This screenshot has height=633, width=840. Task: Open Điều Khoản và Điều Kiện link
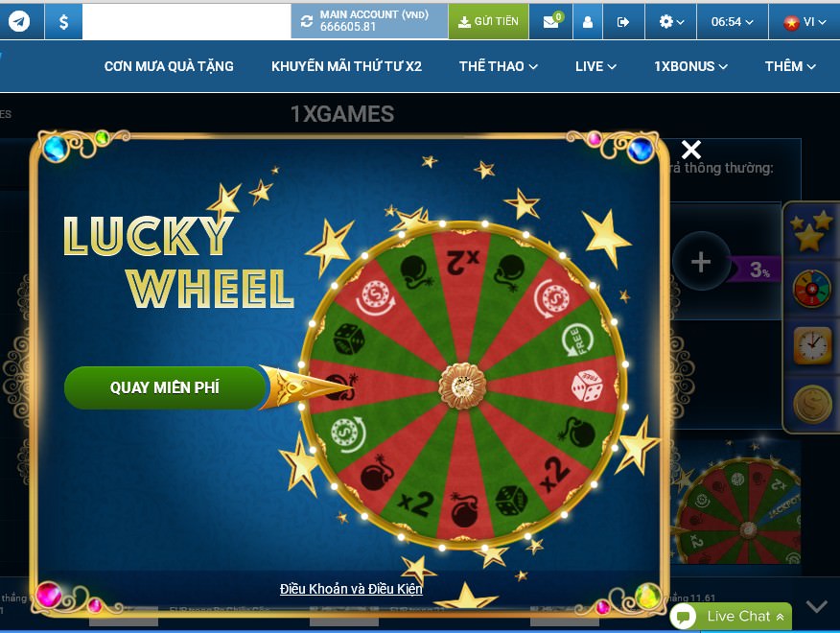[351, 589]
